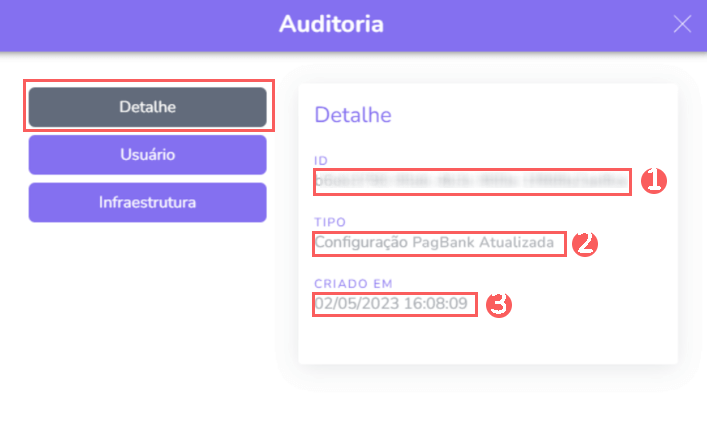Click the Auditoria title in the header

pos(331,24)
